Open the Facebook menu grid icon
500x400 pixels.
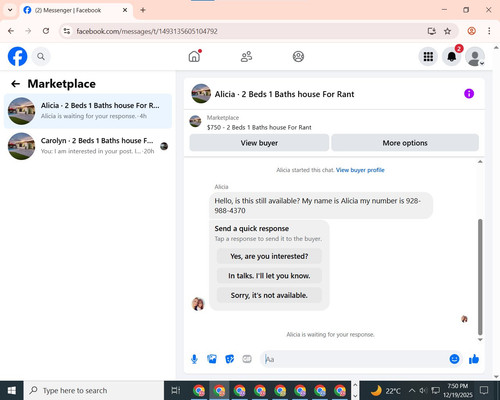428,57
